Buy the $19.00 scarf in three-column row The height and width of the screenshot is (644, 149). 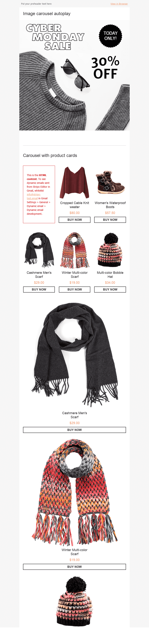[x=74, y=289]
